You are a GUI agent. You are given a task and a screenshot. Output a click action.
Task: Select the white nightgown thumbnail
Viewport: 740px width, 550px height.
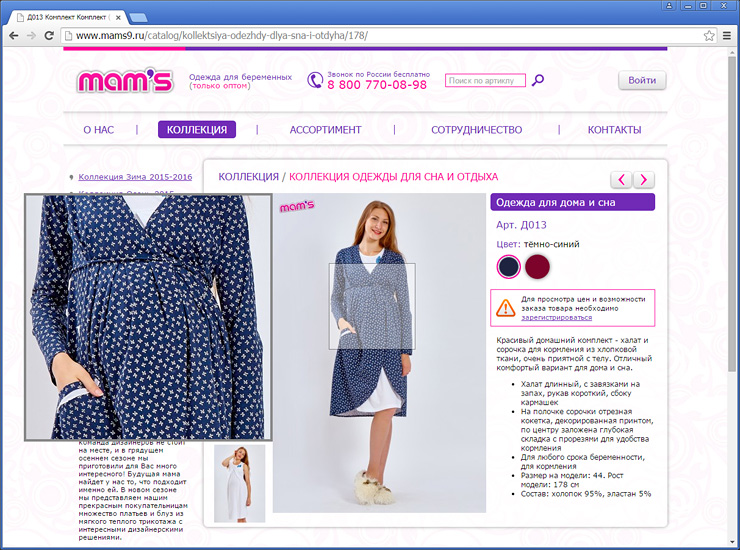click(x=240, y=482)
